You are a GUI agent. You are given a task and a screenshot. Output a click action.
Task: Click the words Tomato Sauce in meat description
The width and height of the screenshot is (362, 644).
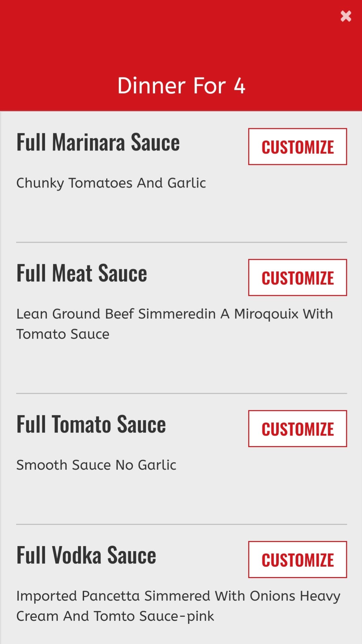click(x=63, y=334)
